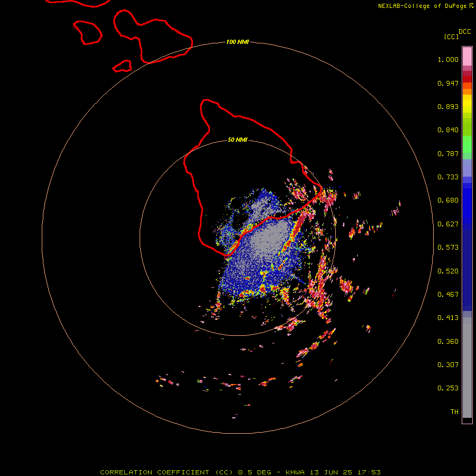Click the 0.253 scale label
The image size is (476, 476).
tap(448, 388)
